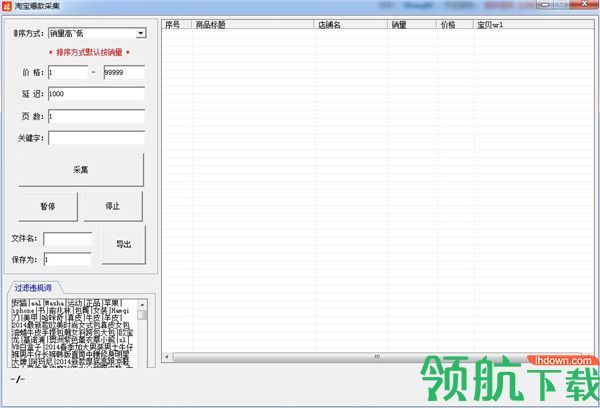This screenshot has height=408, width=600.
Task: Click the maximum price field showing 99999
Action: tap(124, 72)
